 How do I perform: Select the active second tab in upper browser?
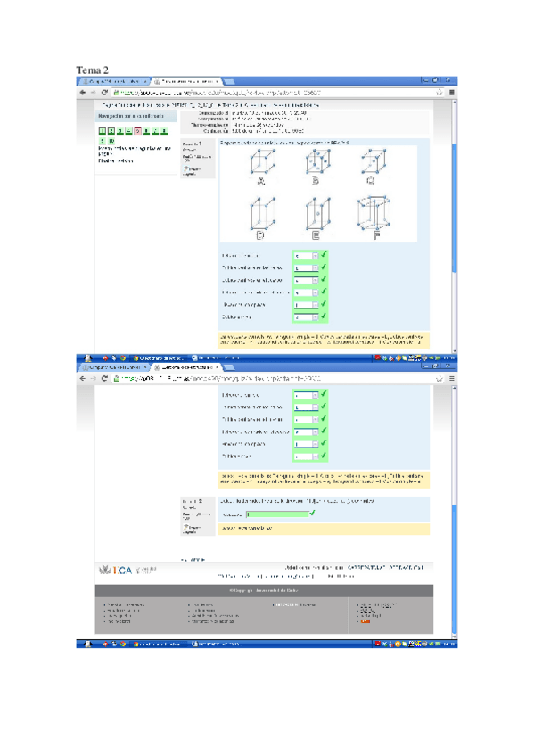(x=186, y=81)
